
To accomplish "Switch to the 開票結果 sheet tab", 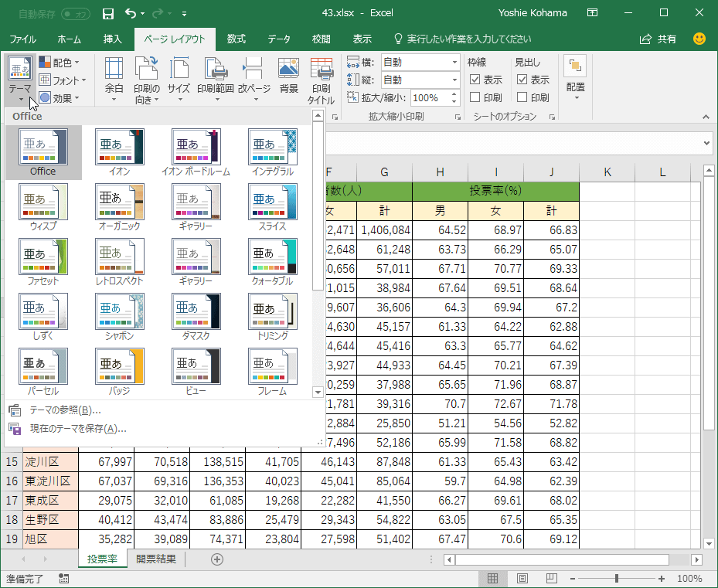I will [x=156, y=559].
